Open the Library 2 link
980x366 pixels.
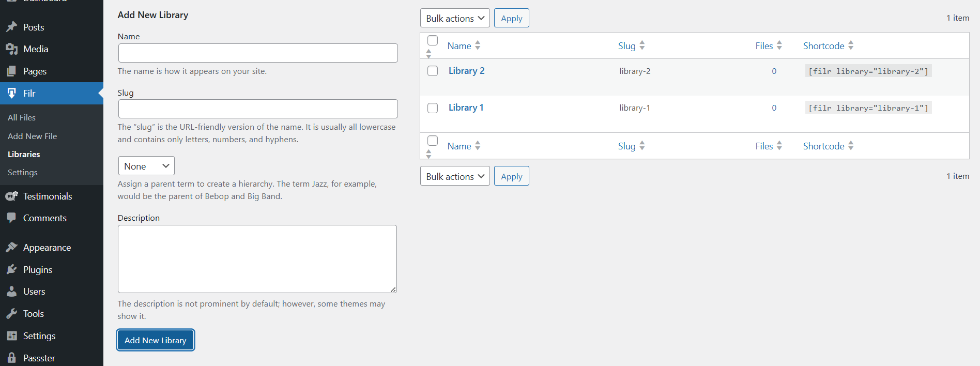(x=466, y=71)
